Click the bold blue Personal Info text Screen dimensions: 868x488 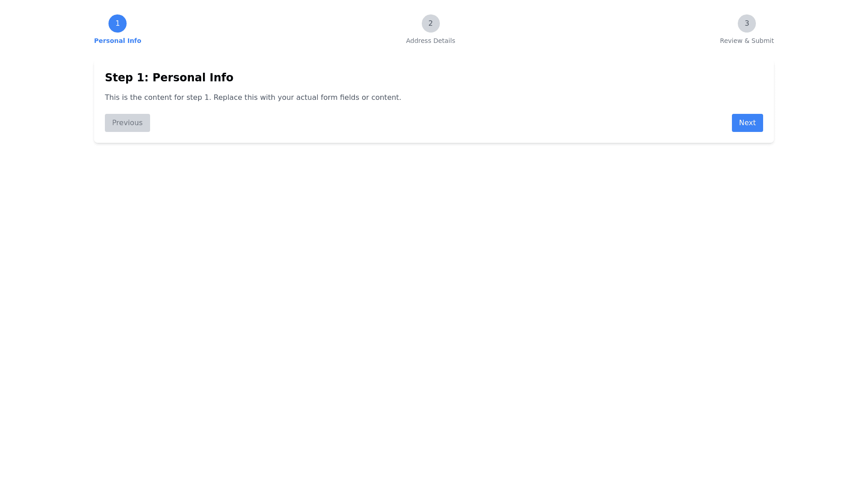(x=118, y=41)
